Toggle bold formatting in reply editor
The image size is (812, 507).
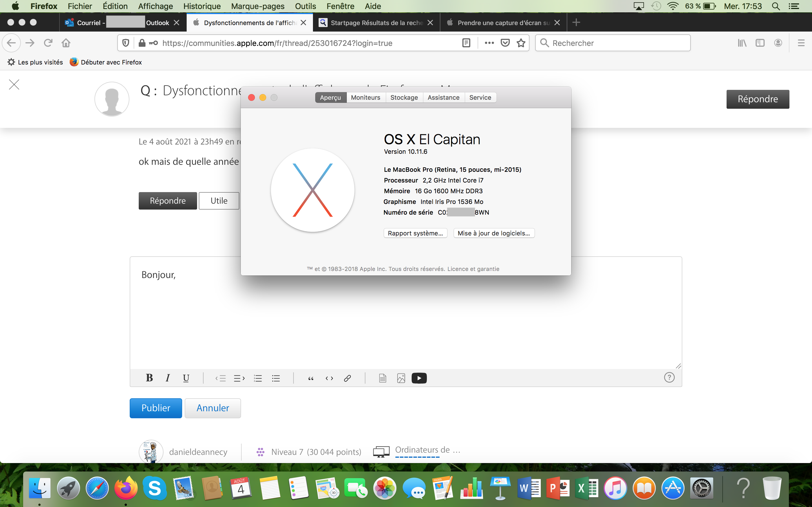click(x=149, y=378)
